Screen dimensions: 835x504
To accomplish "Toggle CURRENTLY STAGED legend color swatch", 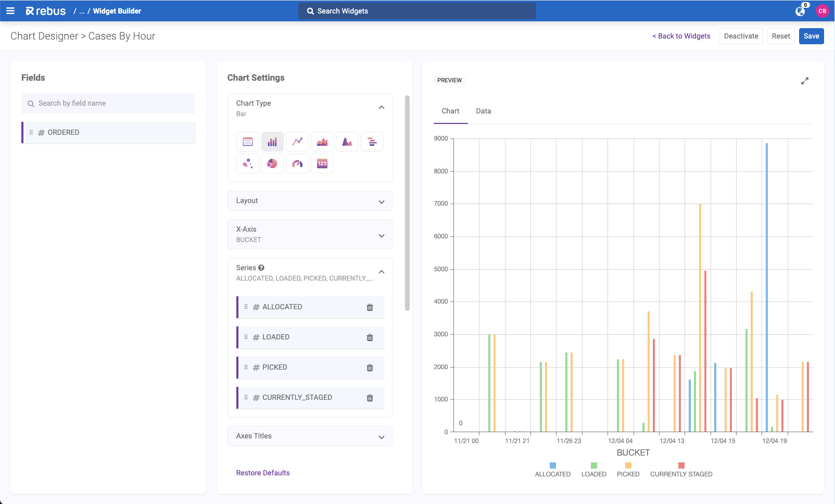I will click(x=681, y=465).
